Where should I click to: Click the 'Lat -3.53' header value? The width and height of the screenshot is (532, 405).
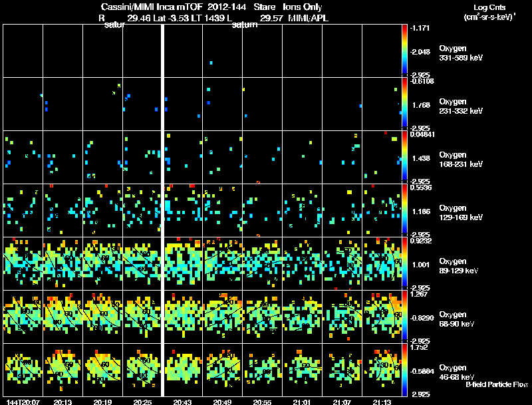tap(171, 18)
